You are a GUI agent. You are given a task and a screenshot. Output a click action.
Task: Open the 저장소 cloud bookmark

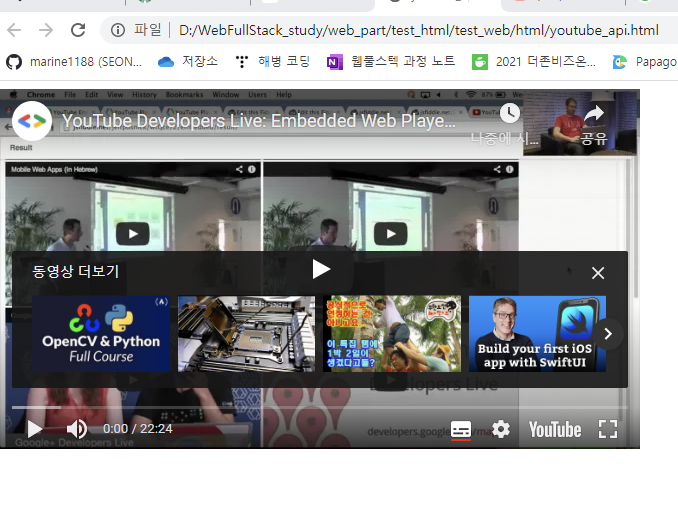tap(188, 62)
